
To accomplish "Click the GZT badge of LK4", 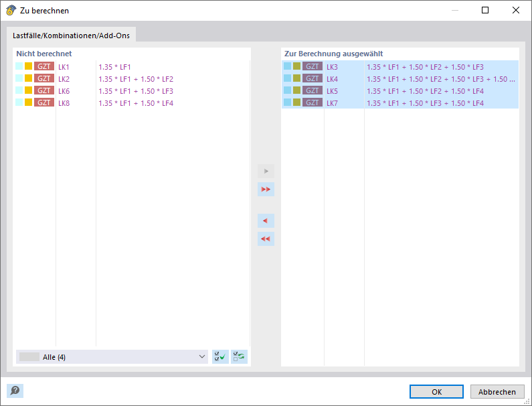I will pyautogui.click(x=313, y=78).
